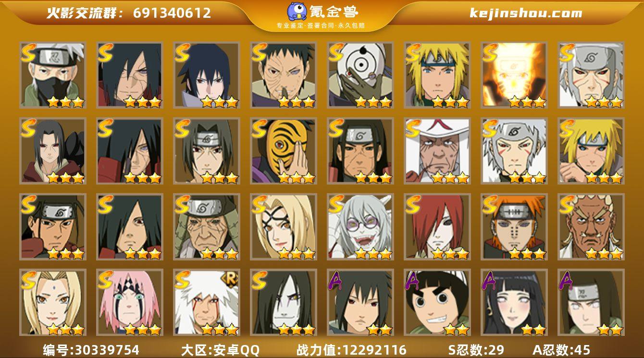
Task: Select the glowing orange chakra Naruto portrait
Action: 514,75
